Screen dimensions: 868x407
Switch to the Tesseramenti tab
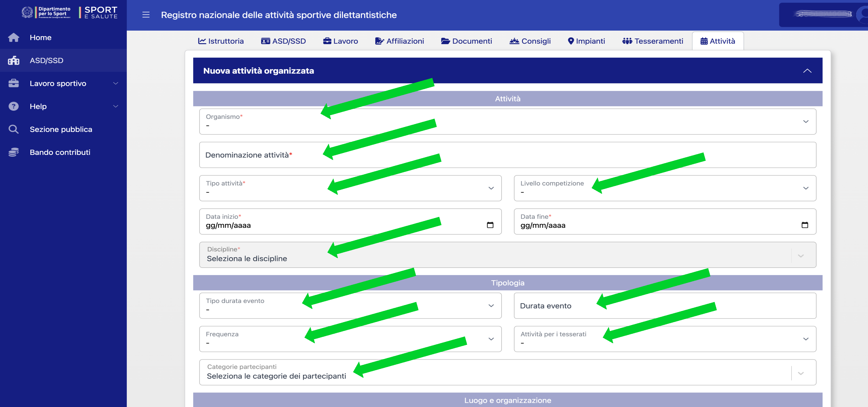click(x=653, y=41)
